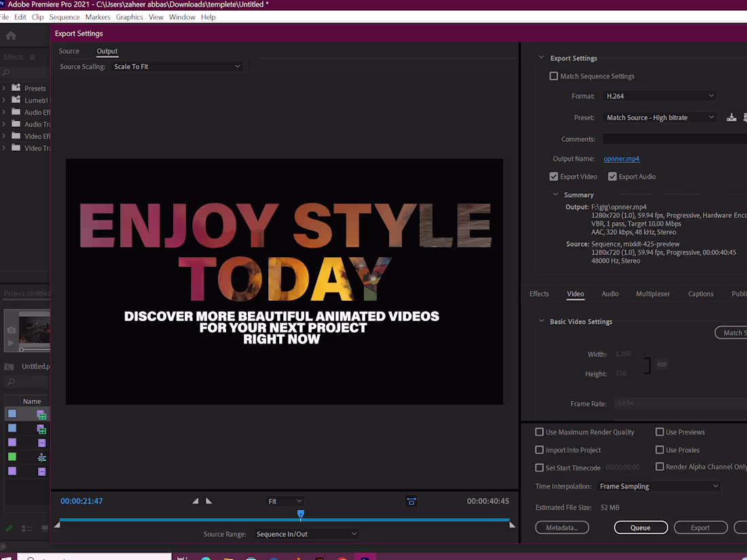
Task: Select the Output tab
Action: click(107, 51)
